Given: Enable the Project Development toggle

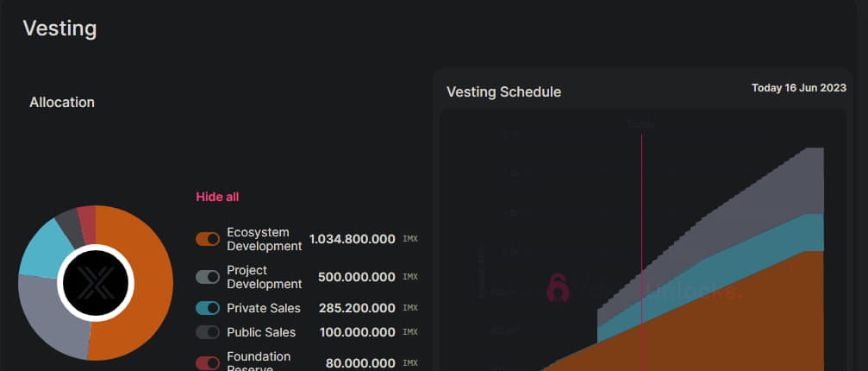Looking at the screenshot, I should [x=208, y=277].
